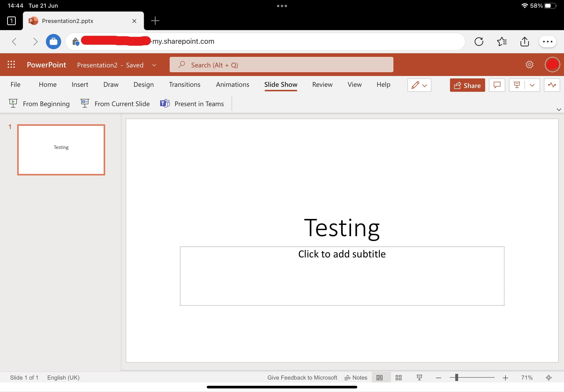Screen dimensions: 564x392
Task: Click Fit slide to window icon
Action: [x=548, y=377]
